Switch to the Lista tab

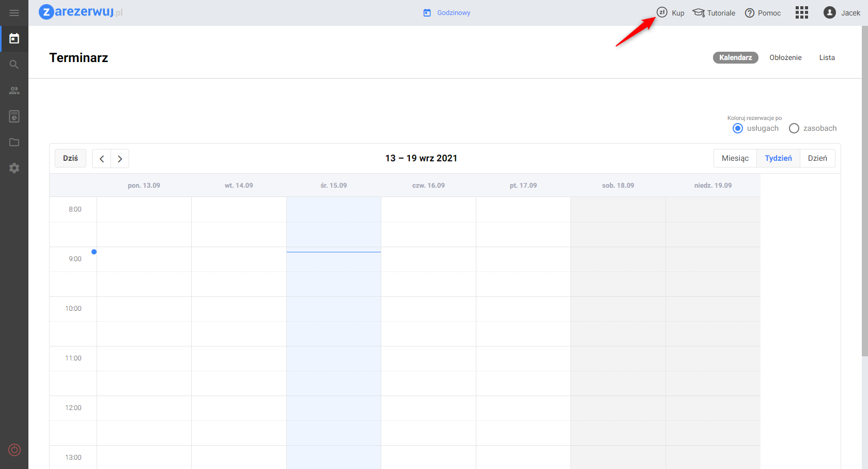827,57
